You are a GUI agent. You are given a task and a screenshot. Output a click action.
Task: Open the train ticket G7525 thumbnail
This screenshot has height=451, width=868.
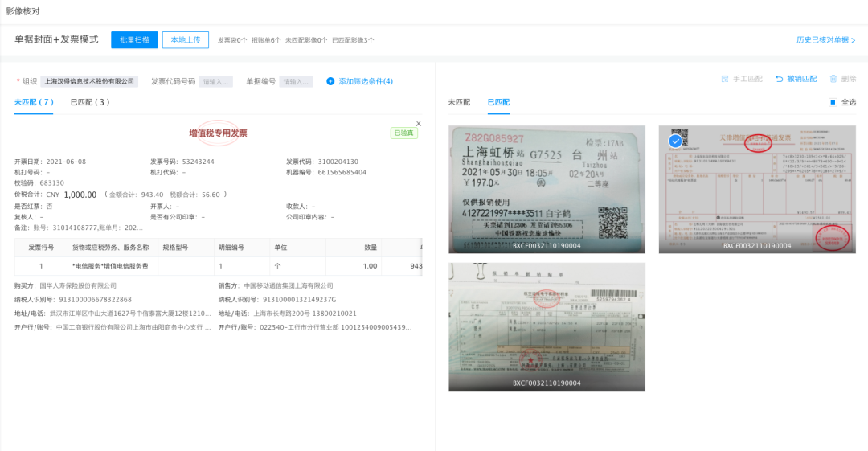click(x=547, y=189)
